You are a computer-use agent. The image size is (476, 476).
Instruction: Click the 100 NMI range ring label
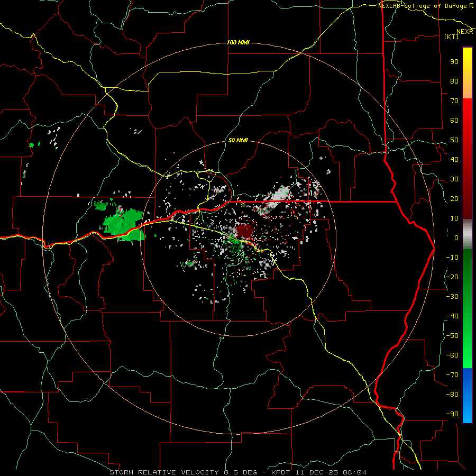[x=238, y=42]
